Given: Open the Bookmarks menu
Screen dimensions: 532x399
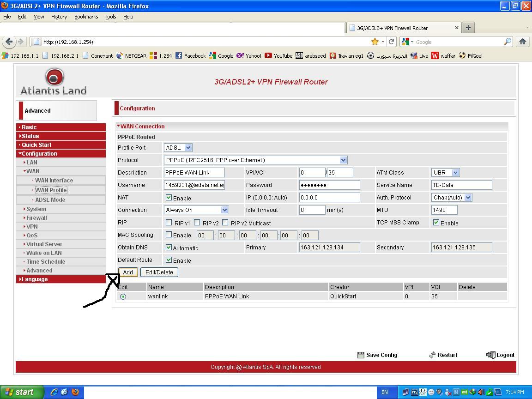Looking at the screenshot, I should point(86,17).
